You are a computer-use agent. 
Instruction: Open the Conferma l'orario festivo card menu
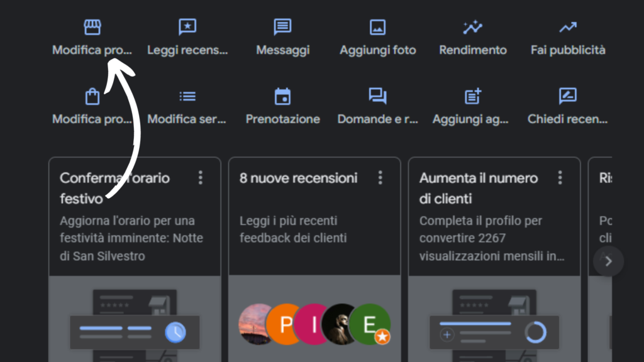[200, 178]
